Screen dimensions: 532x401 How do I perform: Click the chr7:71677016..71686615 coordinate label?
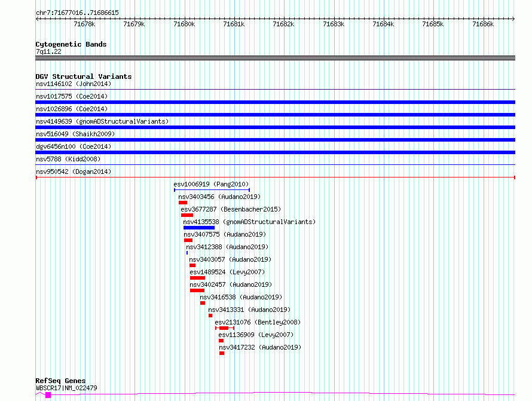pyautogui.click(x=77, y=13)
